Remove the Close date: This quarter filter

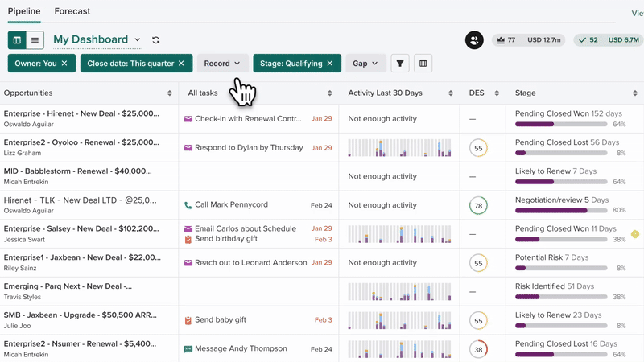tap(181, 64)
